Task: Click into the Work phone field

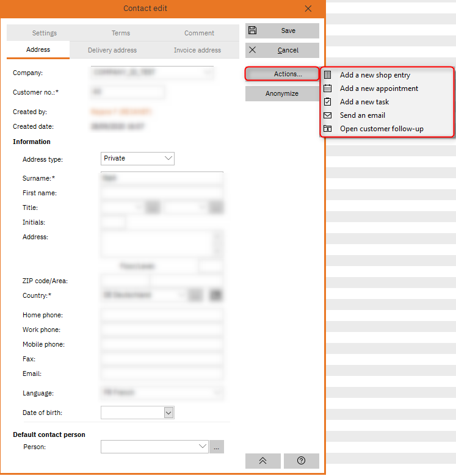Action: click(x=162, y=330)
